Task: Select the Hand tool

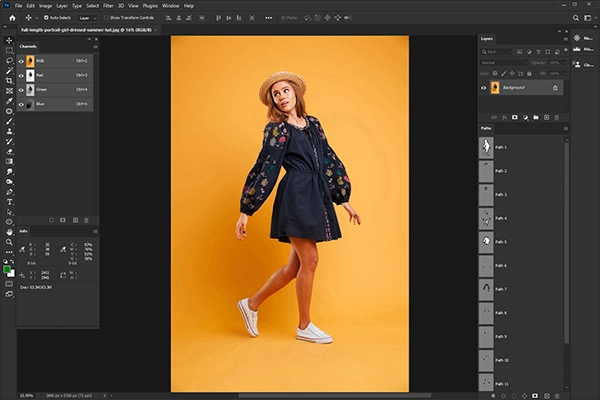Action: tap(9, 232)
